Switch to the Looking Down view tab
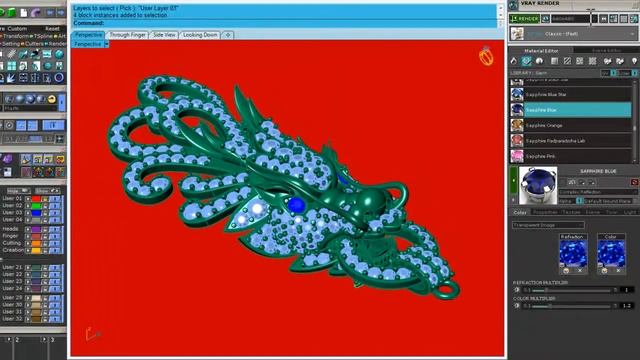Image resolution: width=640 pixels, height=360 pixels. [200, 35]
